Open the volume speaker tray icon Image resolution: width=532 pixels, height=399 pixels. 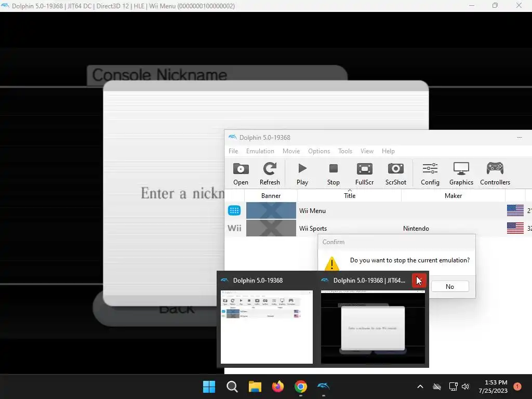coord(465,387)
